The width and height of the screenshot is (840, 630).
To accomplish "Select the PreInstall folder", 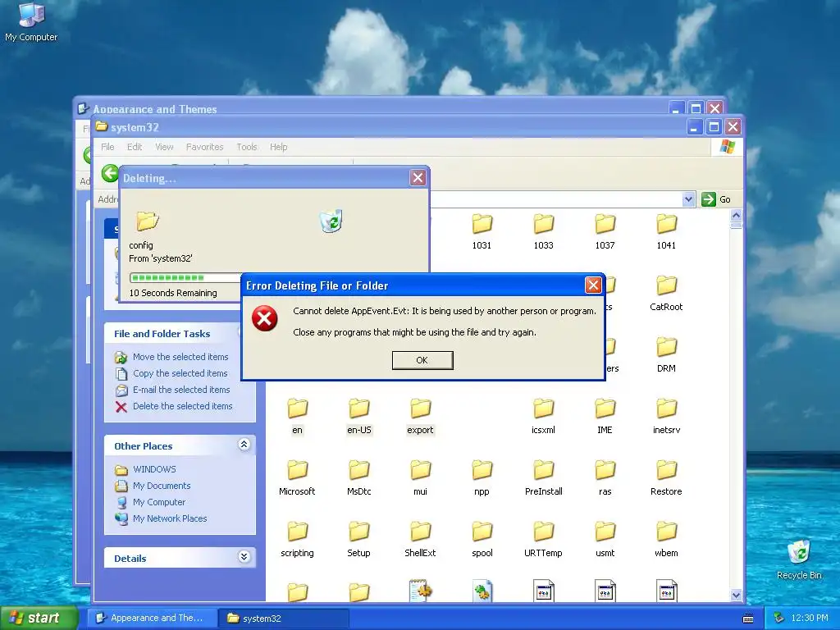I will tap(543, 478).
